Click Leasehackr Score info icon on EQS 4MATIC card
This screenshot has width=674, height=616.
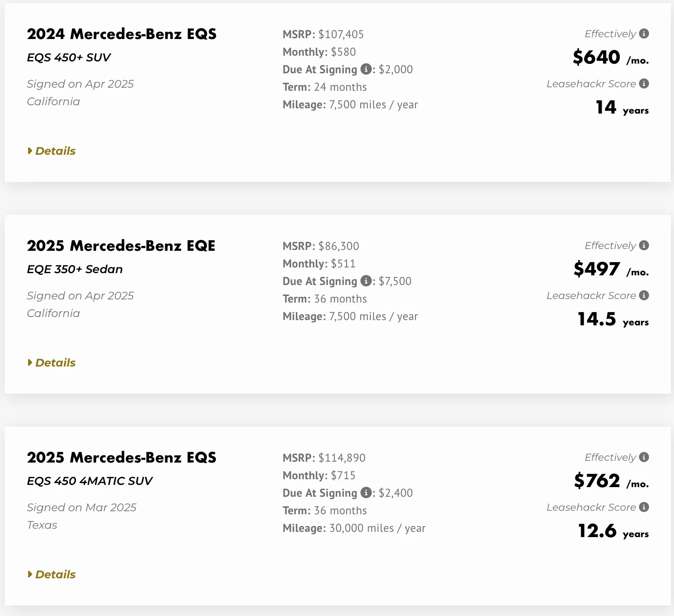coord(644,507)
